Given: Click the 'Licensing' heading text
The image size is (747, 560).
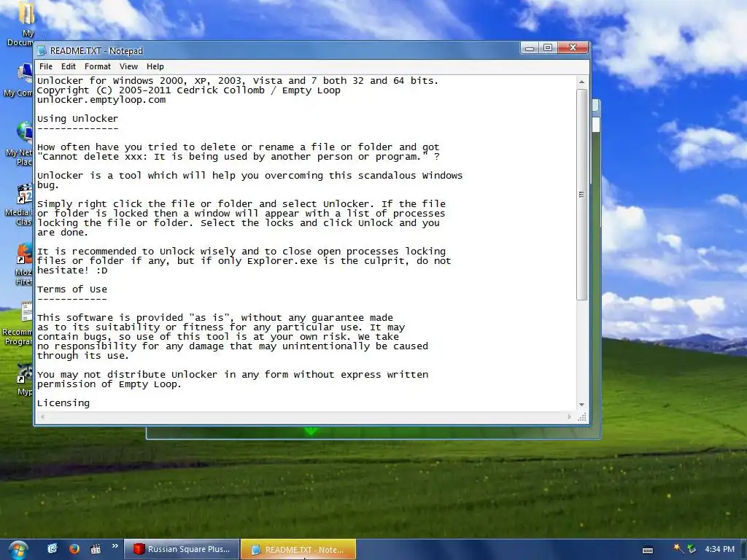Looking at the screenshot, I should click(63, 403).
